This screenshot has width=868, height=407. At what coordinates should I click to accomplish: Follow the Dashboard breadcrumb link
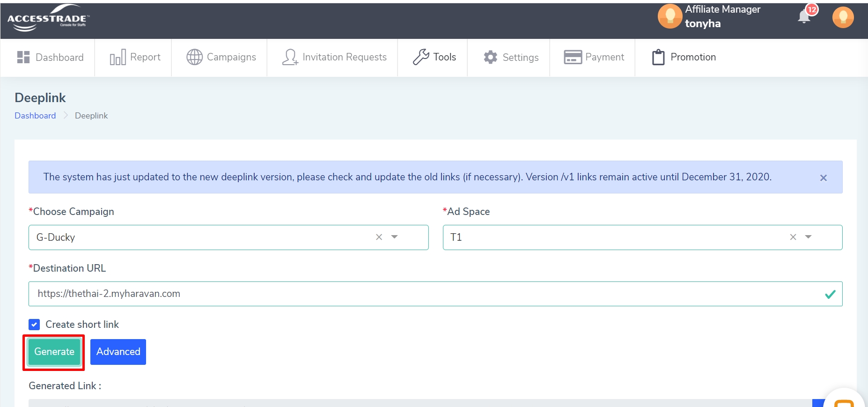pos(35,116)
